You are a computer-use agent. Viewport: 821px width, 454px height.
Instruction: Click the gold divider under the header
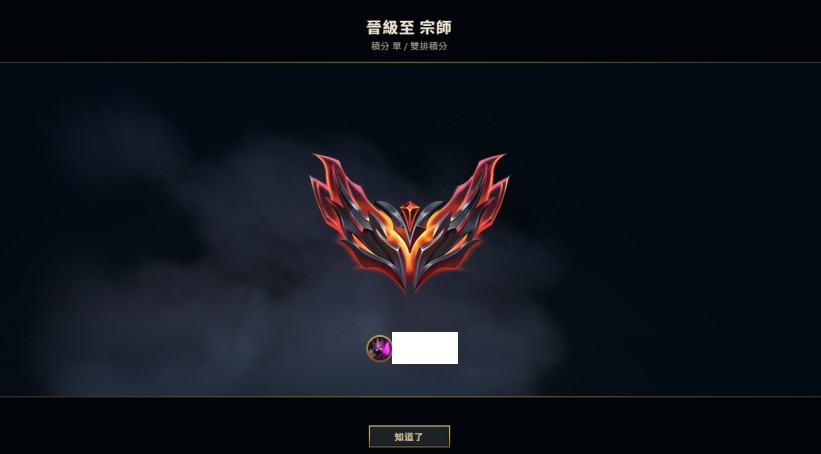click(x=410, y=62)
